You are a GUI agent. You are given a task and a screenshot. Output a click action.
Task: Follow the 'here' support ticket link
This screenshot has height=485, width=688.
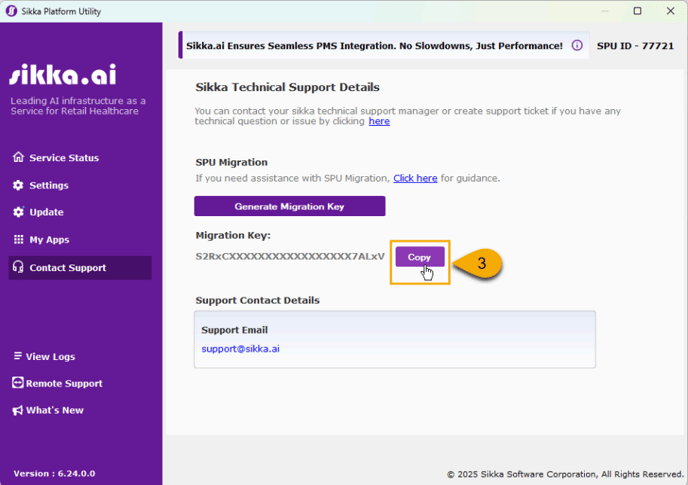[379, 121]
